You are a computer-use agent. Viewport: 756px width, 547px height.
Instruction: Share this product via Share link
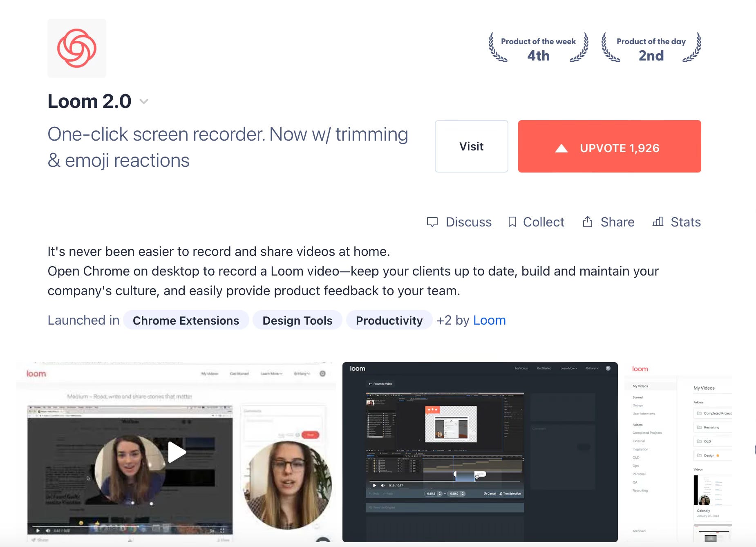[x=609, y=222]
